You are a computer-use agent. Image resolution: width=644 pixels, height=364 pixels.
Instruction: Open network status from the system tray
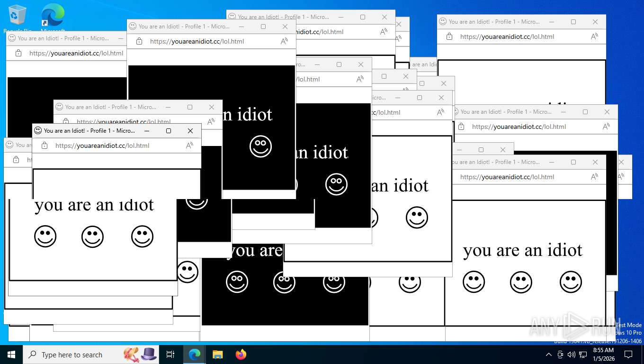(582, 355)
